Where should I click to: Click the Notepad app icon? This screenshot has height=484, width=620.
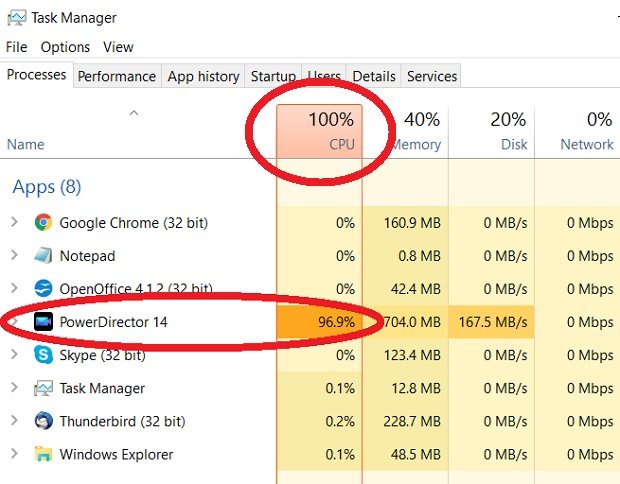pyautogui.click(x=43, y=255)
